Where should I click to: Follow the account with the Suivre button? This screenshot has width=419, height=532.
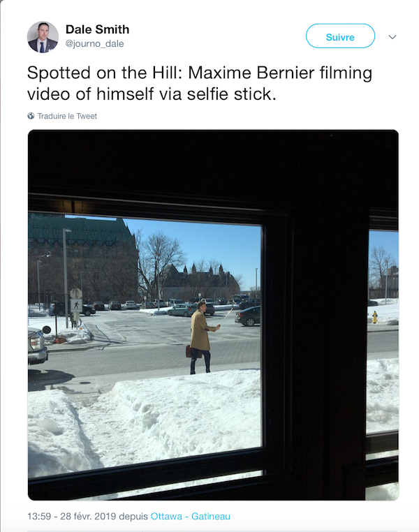point(340,36)
